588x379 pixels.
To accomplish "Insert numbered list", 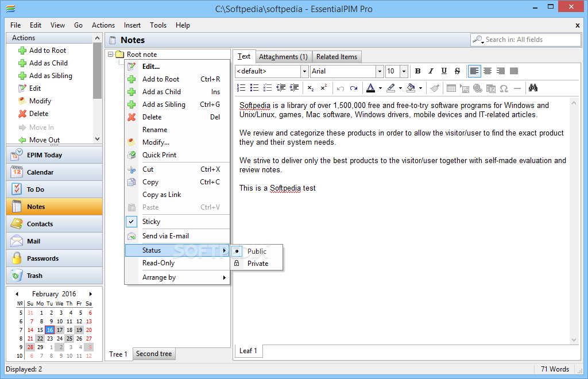I will point(241,88).
